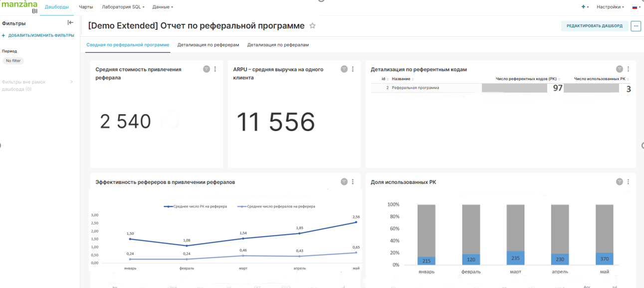This screenshot has height=288, width=644.
Task: Click filter icon on Детализация по референтным кодам
Action: [619, 69]
